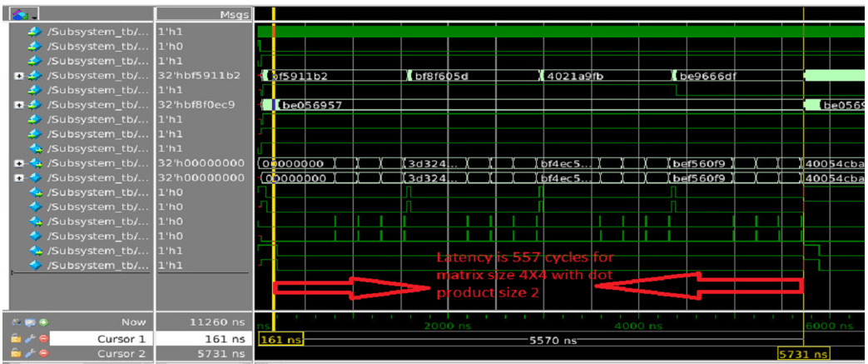Click the edit grid and timeline icon
This screenshot has height=364, width=868.
click(29, 322)
